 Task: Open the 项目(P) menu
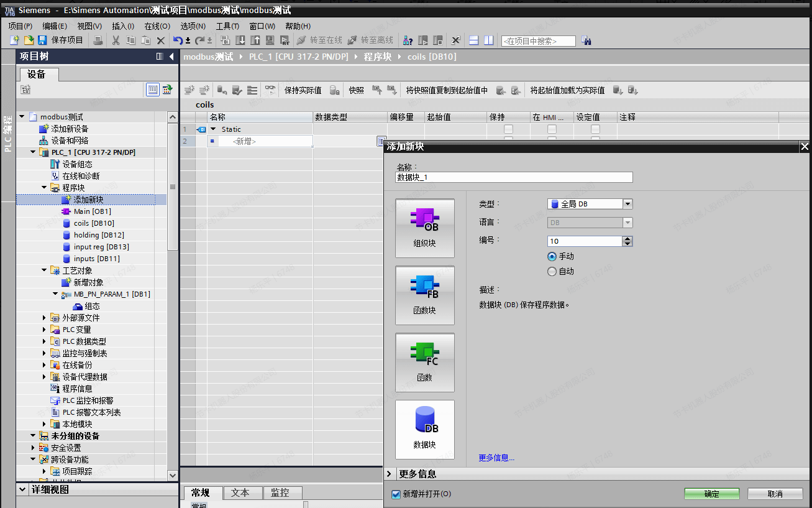click(21, 26)
